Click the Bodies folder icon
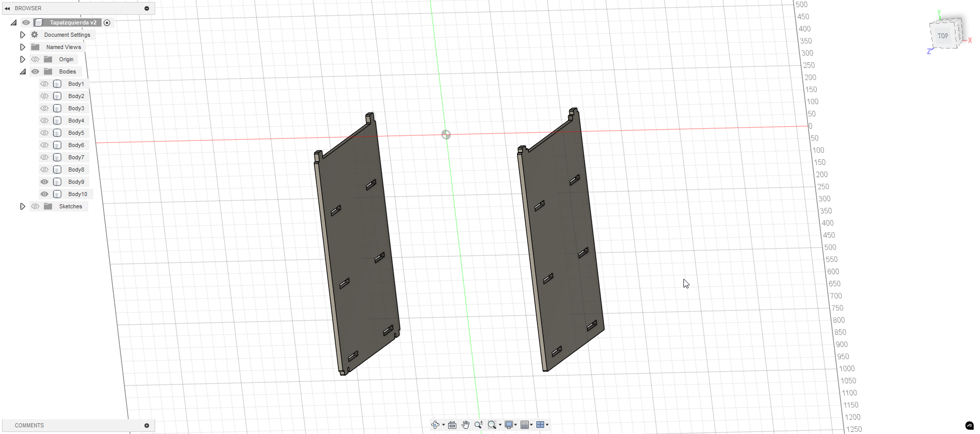The width and height of the screenshot is (980, 434). click(x=48, y=71)
